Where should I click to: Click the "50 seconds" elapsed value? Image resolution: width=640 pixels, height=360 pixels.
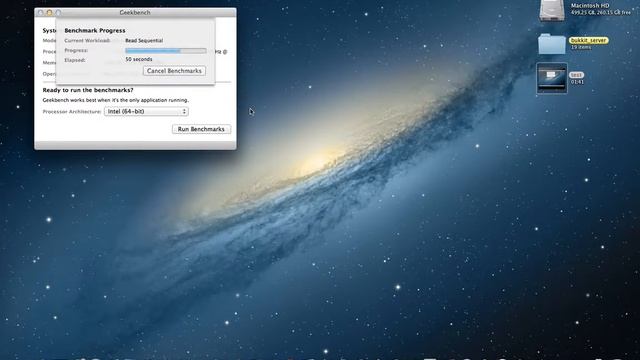click(139, 59)
